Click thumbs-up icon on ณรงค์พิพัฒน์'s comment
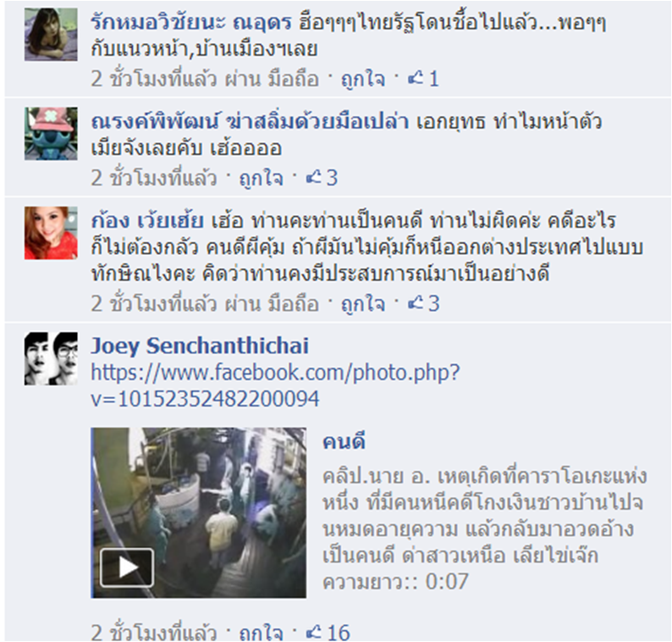 pyautogui.click(x=314, y=178)
